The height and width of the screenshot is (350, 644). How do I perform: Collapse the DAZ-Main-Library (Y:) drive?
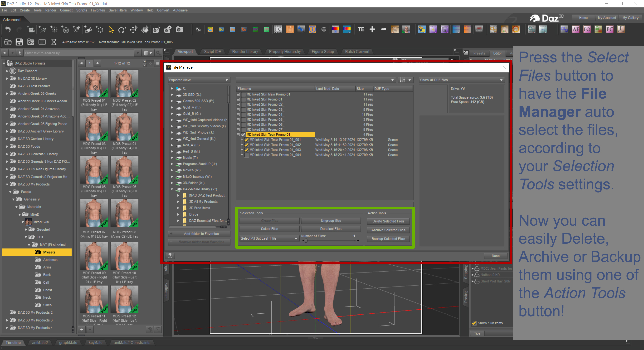[x=172, y=189]
